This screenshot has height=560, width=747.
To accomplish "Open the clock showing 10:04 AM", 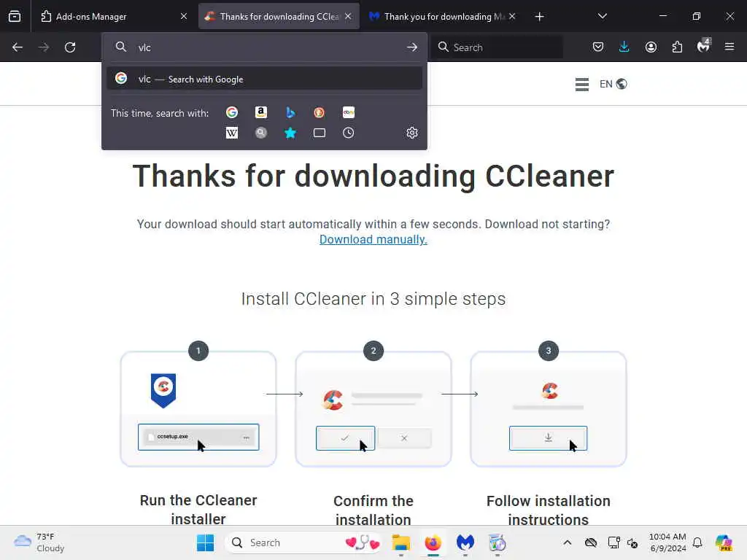I will 667,542.
